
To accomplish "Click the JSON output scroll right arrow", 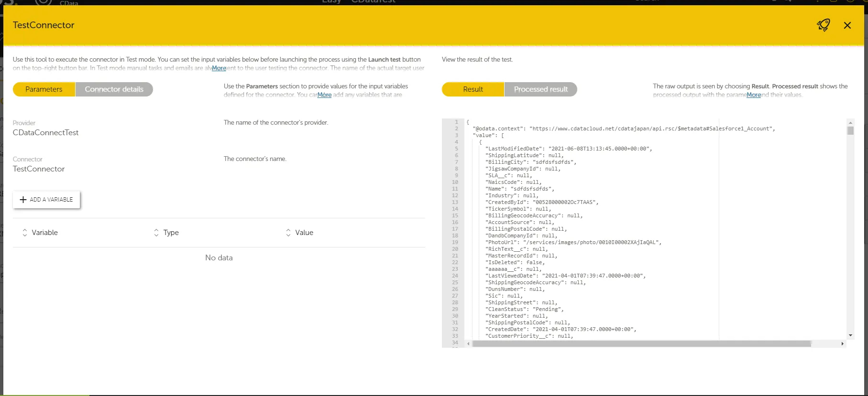I will [x=842, y=344].
